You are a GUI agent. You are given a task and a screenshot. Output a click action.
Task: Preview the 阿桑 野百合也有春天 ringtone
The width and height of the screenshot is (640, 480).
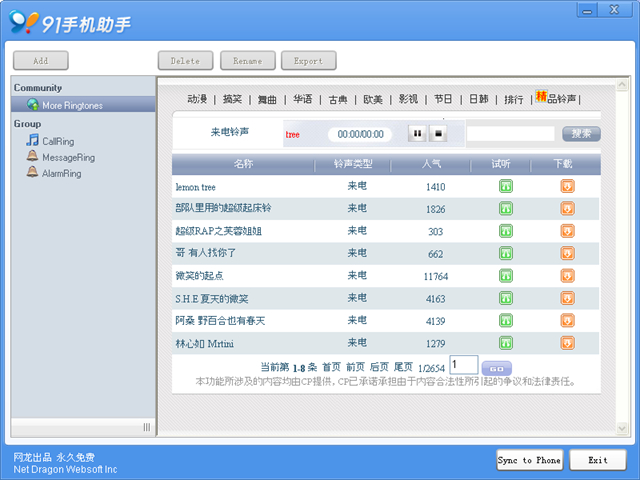click(x=506, y=321)
